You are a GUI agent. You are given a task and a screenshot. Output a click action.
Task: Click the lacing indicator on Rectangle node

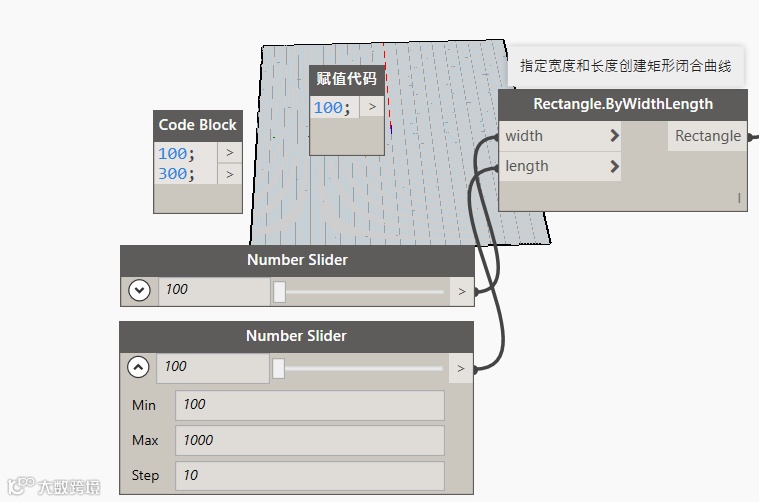[x=739, y=198]
